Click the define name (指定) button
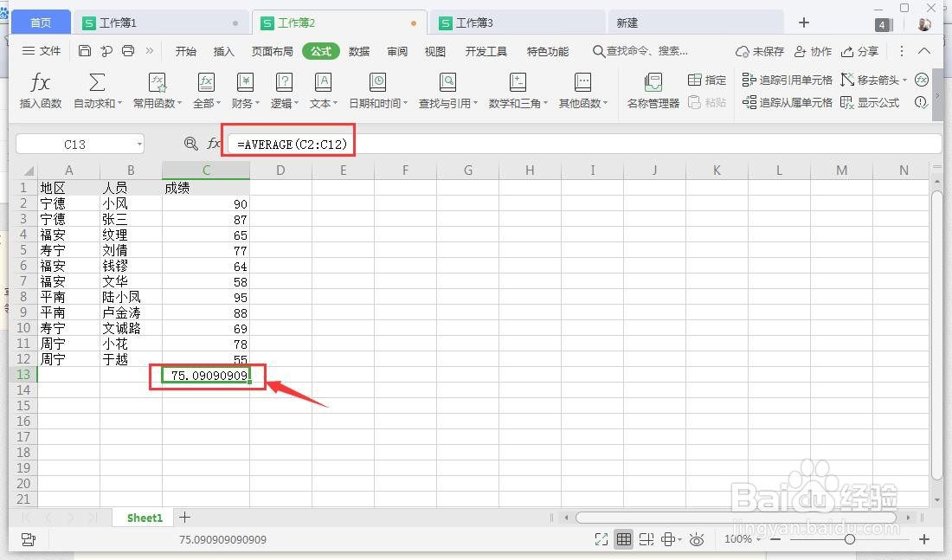This screenshot has width=952, height=560. tap(707, 80)
